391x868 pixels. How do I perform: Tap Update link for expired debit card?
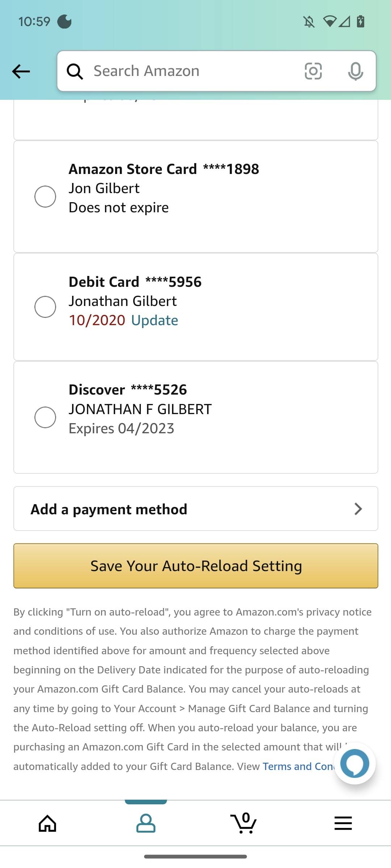point(155,320)
